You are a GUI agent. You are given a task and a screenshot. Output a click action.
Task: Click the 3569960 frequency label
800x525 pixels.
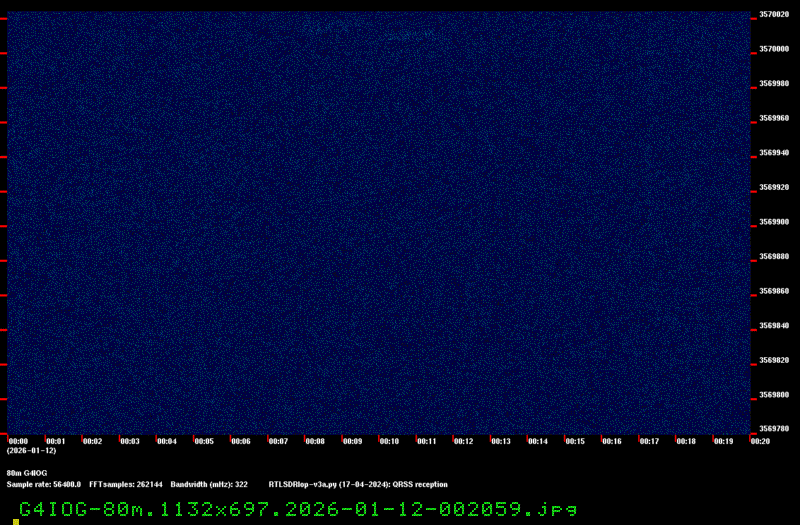(774, 118)
